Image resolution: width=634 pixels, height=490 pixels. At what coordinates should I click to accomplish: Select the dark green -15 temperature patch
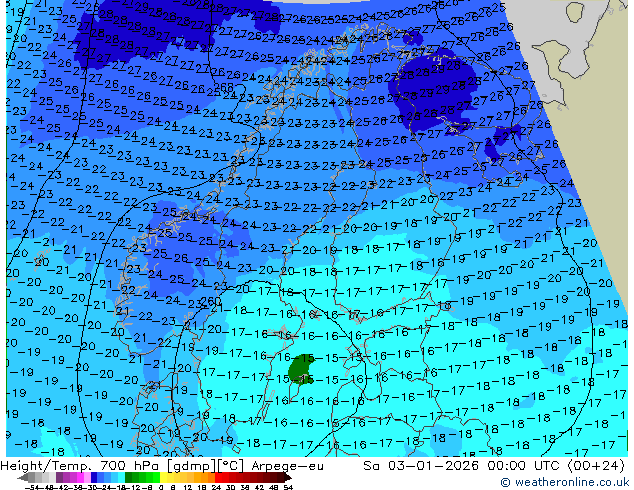click(x=301, y=369)
